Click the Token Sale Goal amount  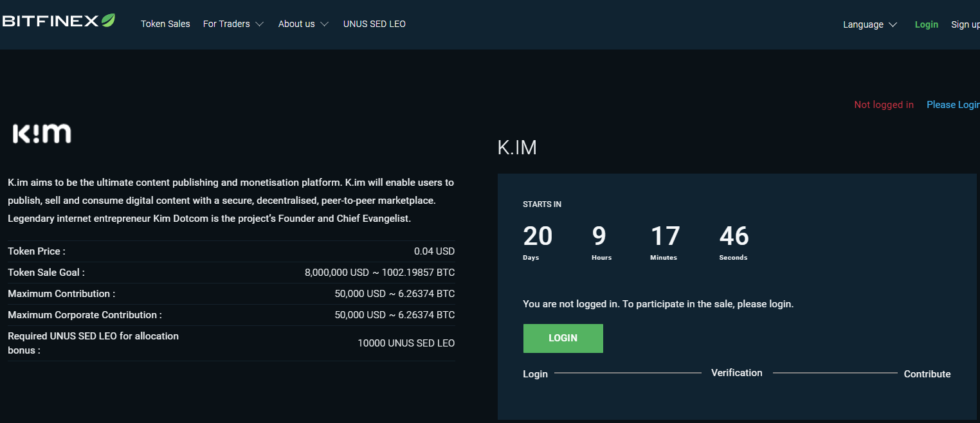pos(379,273)
